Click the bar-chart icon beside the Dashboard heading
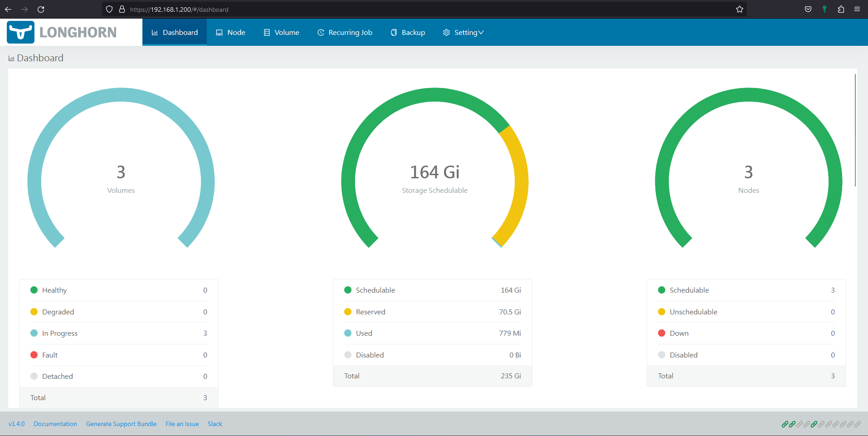 click(x=11, y=59)
